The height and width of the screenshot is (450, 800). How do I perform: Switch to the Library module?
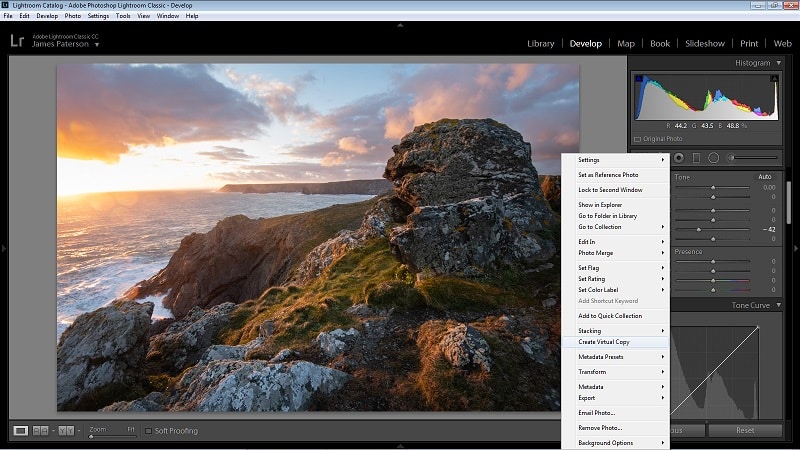click(x=540, y=43)
